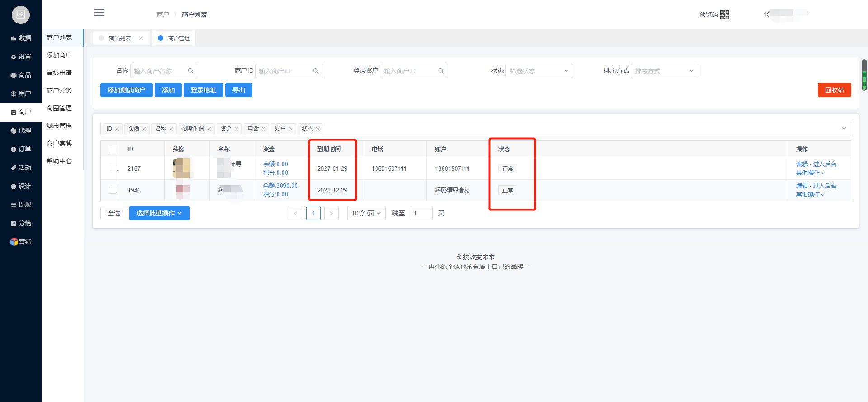Remove the 到期时间 column tag
Viewport: 868px width, 402px height.
coord(209,129)
